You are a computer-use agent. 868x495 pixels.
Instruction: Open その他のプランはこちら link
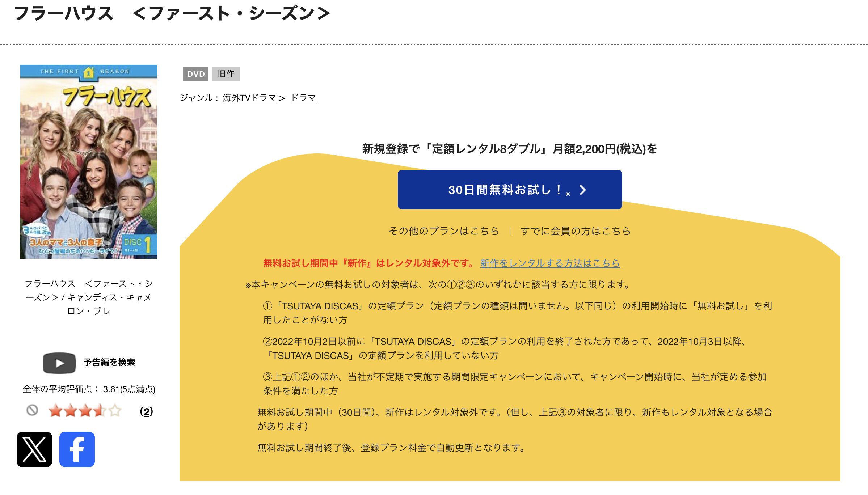[443, 231]
